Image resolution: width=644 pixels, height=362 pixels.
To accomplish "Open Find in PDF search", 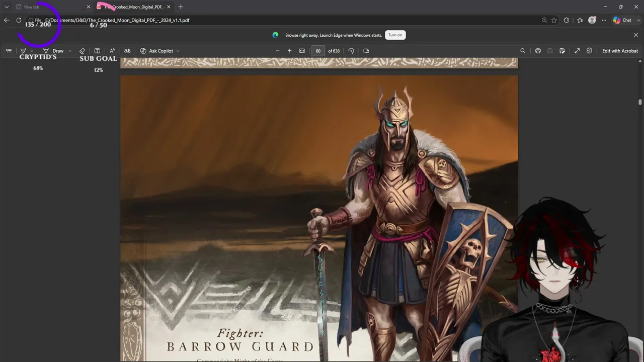I will tap(523, 51).
